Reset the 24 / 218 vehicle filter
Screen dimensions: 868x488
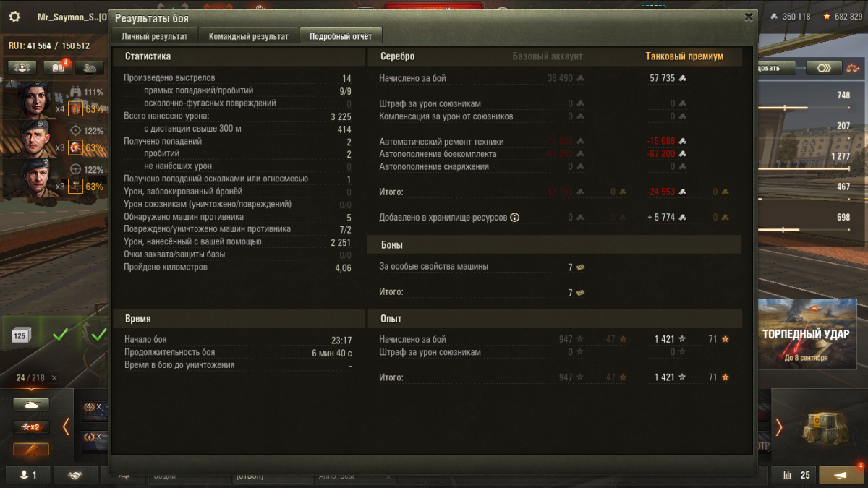pos(54,377)
